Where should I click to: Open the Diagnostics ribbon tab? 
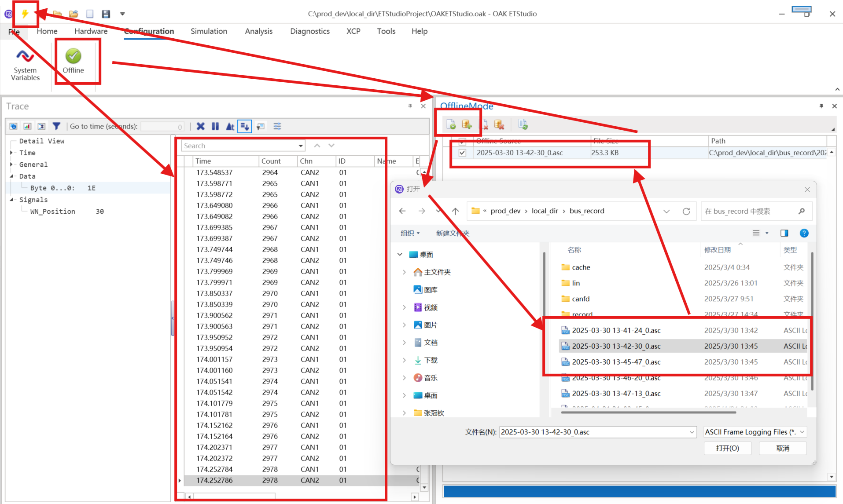(309, 31)
